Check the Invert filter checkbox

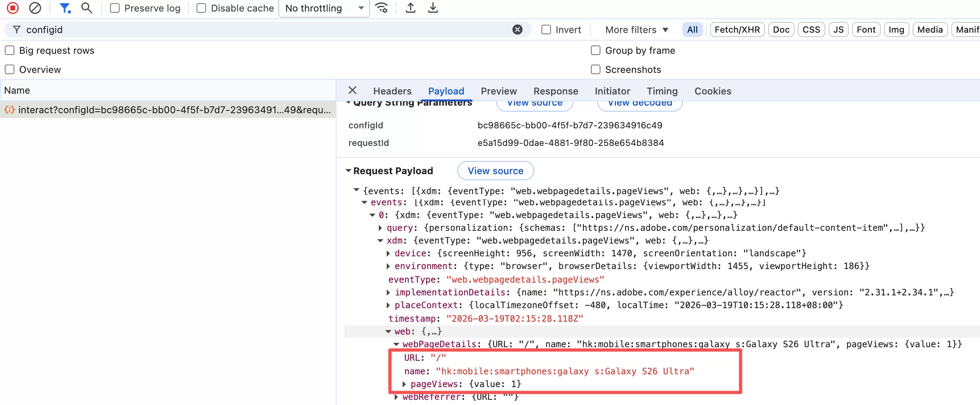(546, 29)
